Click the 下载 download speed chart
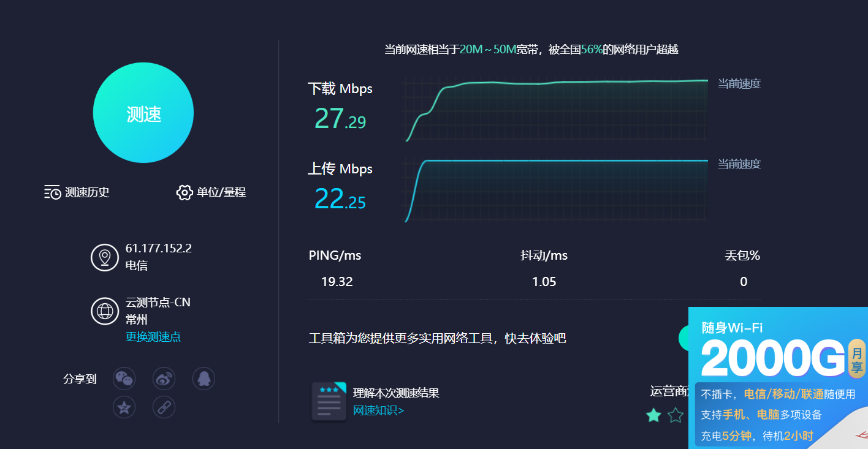868x449 pixels. coord(555,110)
